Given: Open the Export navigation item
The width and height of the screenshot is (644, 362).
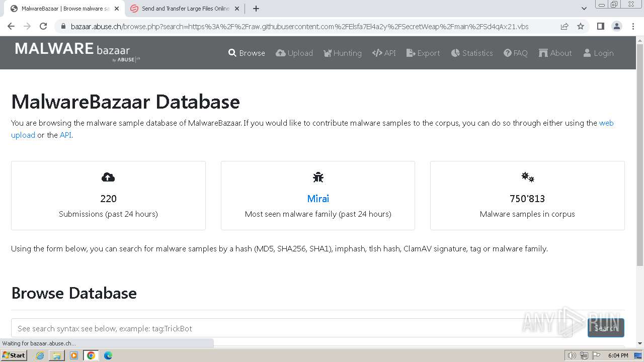Looking at the screenshot, I should [x=423, y=53].
